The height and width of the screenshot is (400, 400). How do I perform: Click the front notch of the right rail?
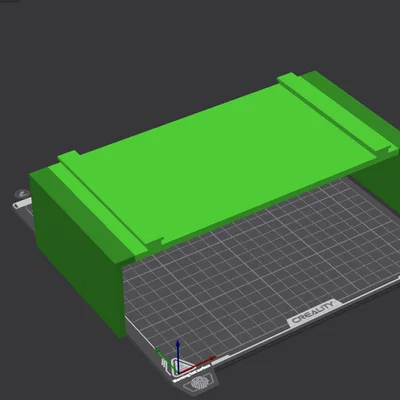coord(391,149)
